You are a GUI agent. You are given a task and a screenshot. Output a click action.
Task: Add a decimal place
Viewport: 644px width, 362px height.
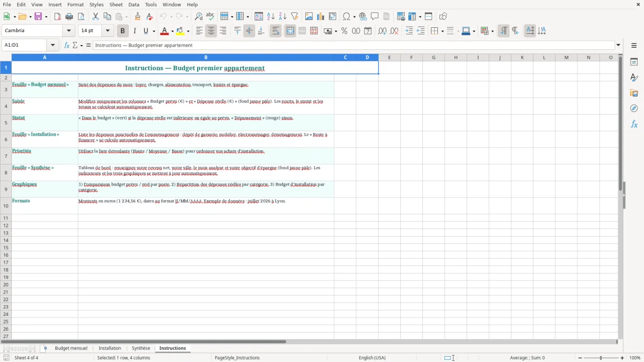(x=382, y=31)
